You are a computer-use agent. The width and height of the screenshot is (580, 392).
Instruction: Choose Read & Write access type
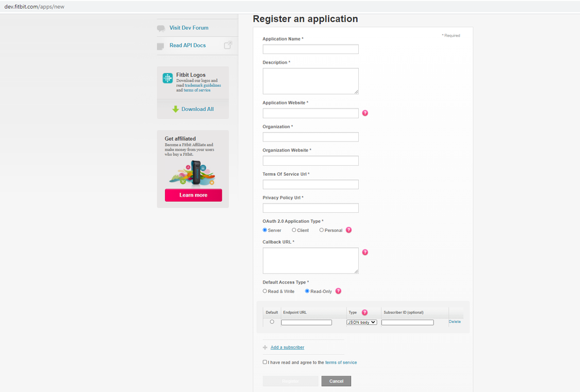point(265,291)
